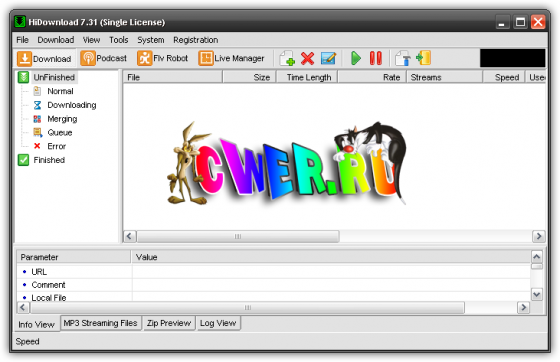Switch to the Log View tab

218,323
